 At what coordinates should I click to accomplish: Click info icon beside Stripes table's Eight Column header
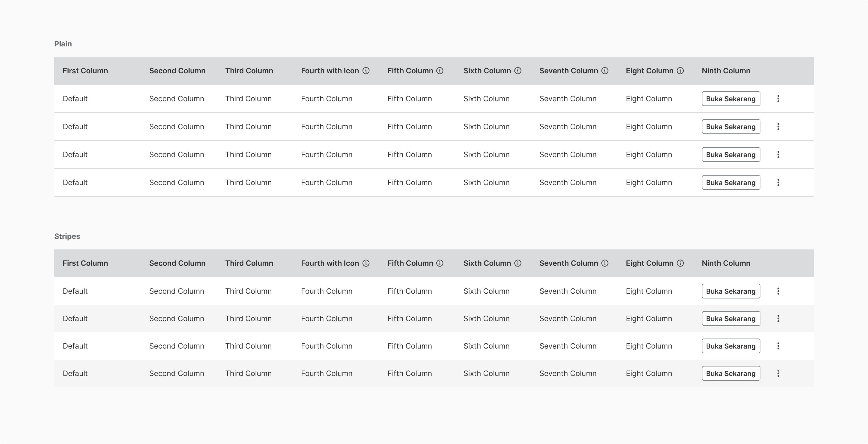tap(680, 263)
